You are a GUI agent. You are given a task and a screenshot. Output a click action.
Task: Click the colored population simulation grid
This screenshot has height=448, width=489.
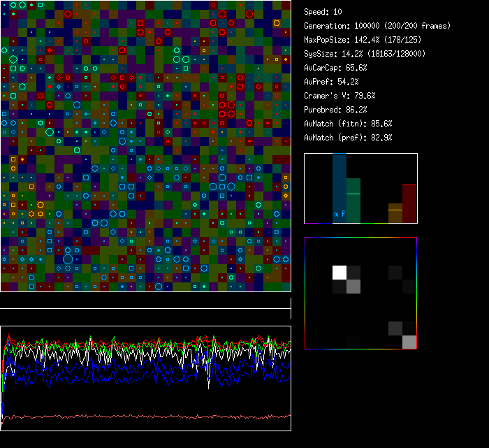point(145,145)
